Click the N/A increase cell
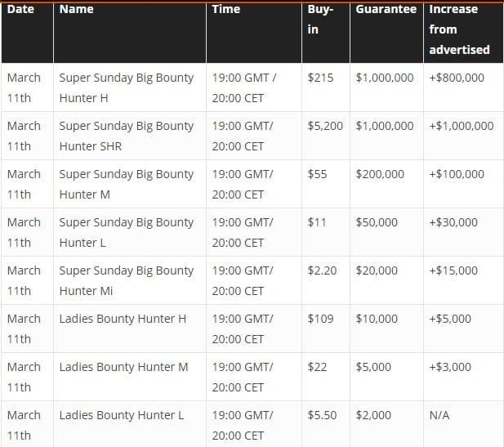Screen dimensions: 504x447 (439, 415)
